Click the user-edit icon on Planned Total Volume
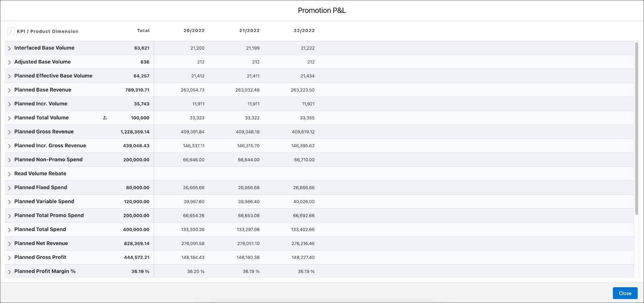The image size is (644, 303). point(105,118)
